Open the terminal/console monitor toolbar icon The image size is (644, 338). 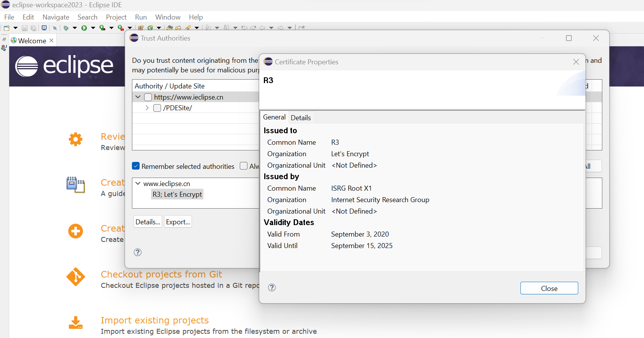click(44, 28)
